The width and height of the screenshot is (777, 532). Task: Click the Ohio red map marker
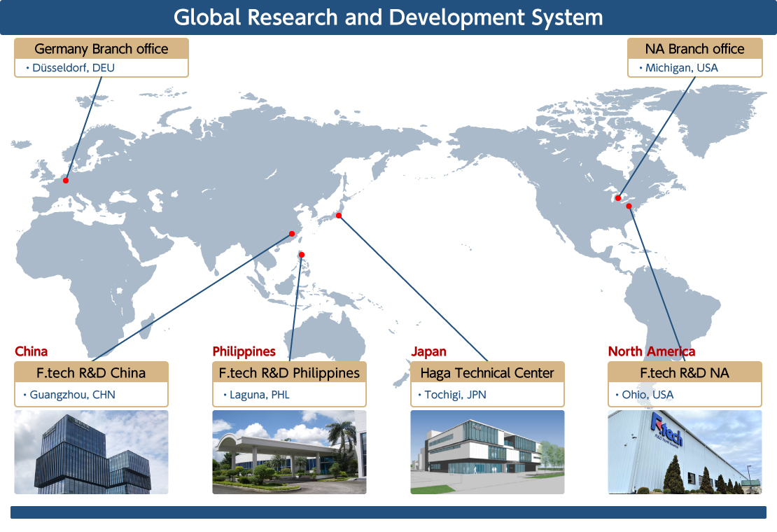[x=629, y=206]
